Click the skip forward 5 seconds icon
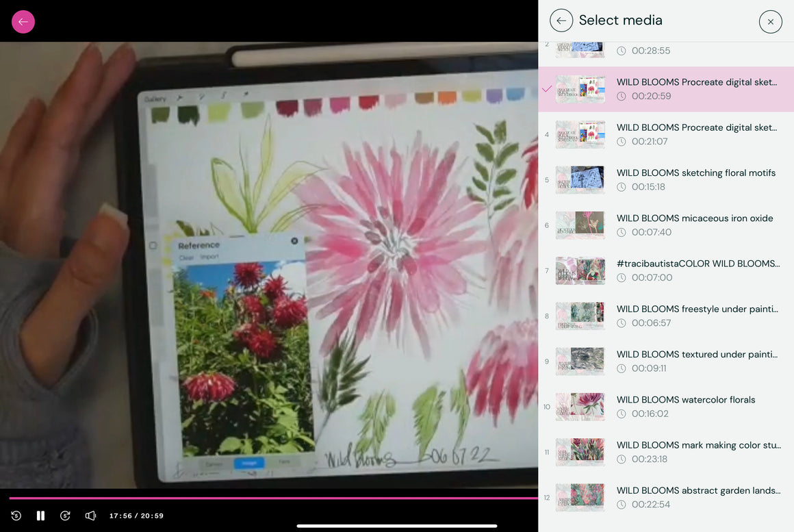Image resolution: width=794 pixels, height=532 pixels. [65, 516]
